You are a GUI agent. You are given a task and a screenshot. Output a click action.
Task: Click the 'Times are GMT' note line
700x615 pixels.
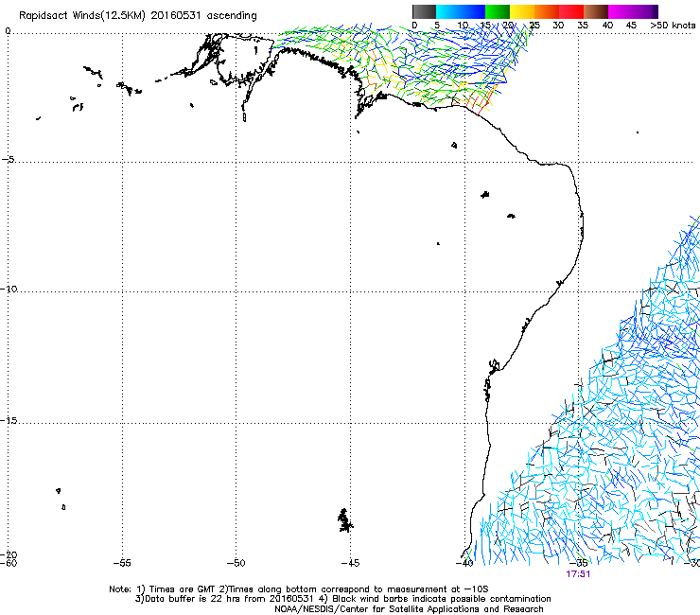pyautogui.click(x=299, y=589)
